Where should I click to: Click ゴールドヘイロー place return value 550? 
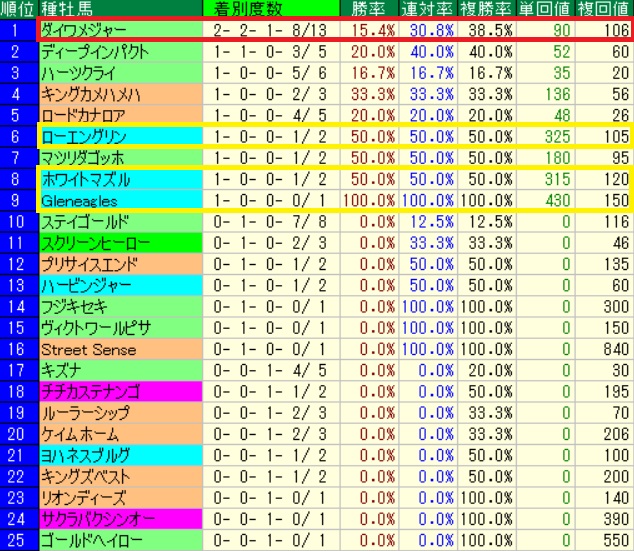(616, 540)
